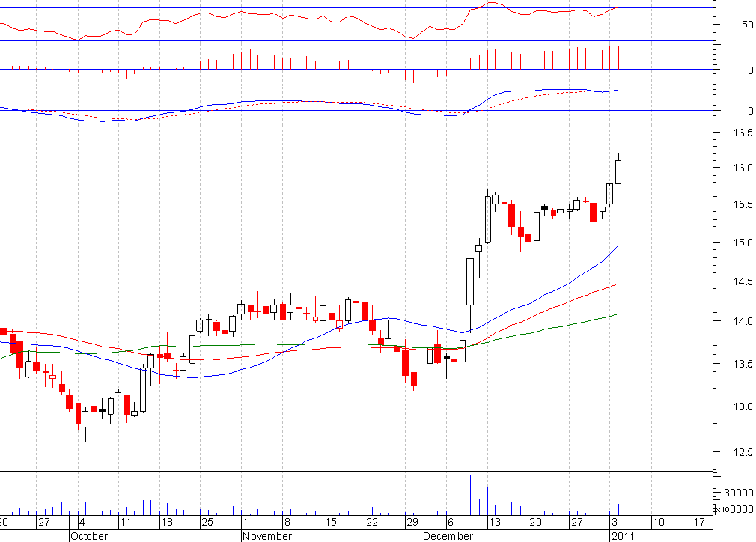Select the 16.0 price axis label
Screen dimensions: 756x542
click(x=743, y=168)
